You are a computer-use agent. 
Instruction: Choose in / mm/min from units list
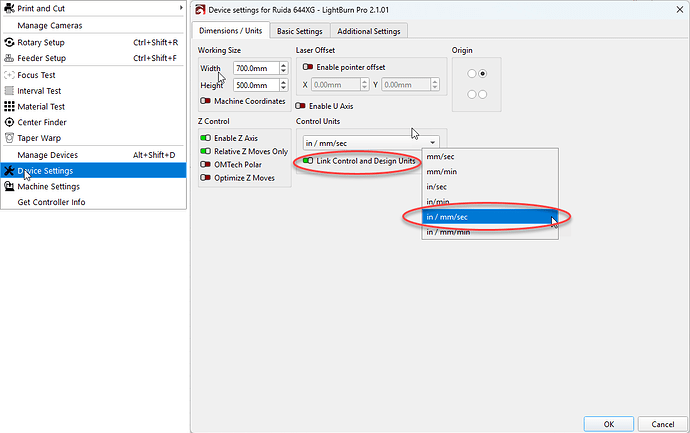490,232
